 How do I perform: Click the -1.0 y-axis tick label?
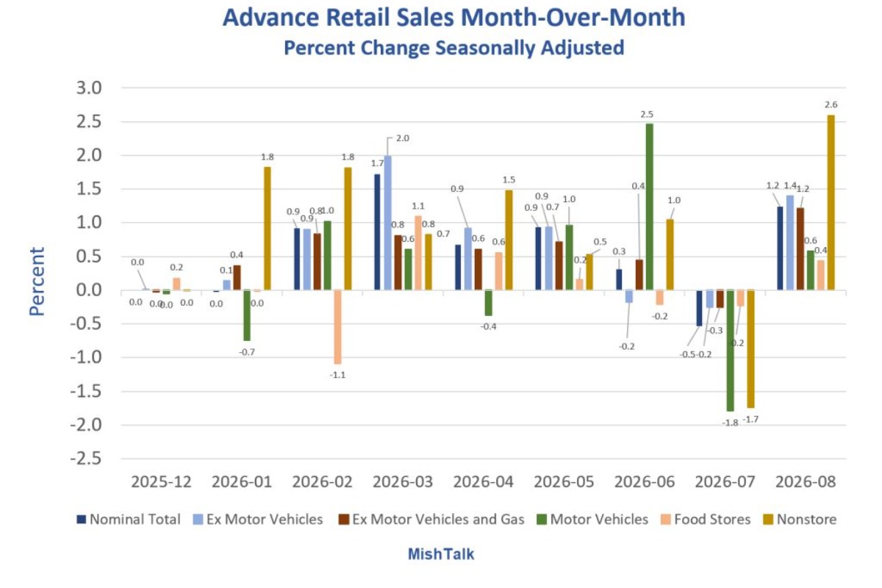pyautogui.click(x=85, y=358)
